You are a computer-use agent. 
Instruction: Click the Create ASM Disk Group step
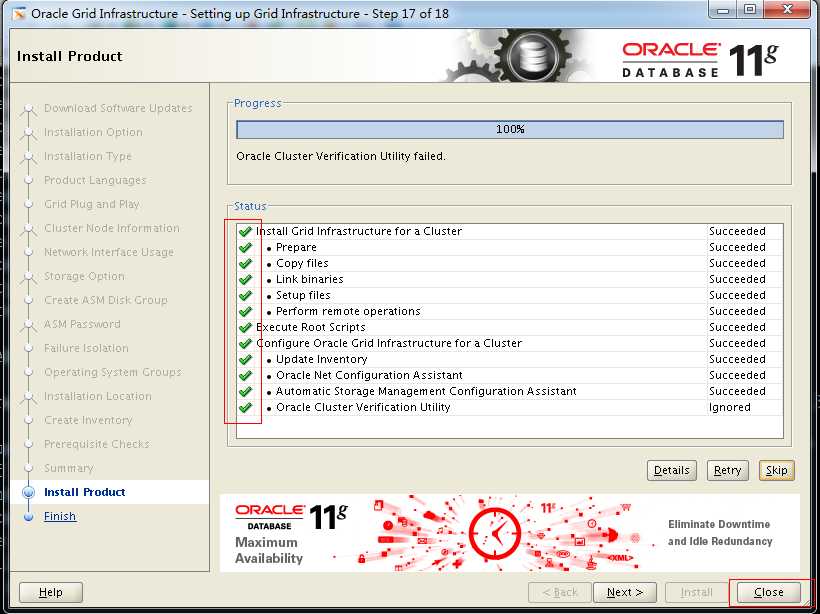pos(106,300)
